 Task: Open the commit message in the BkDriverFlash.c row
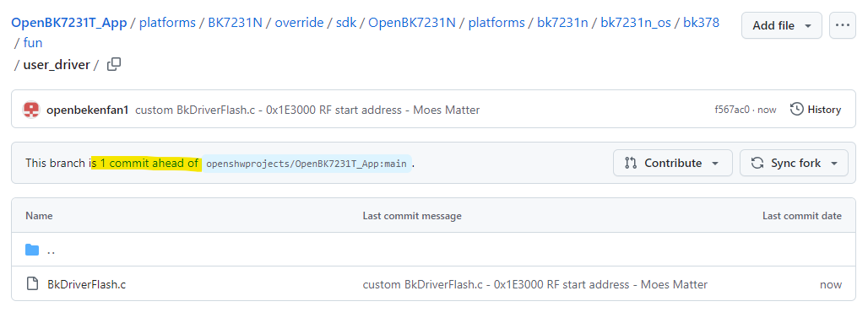[x=534, y=285]
